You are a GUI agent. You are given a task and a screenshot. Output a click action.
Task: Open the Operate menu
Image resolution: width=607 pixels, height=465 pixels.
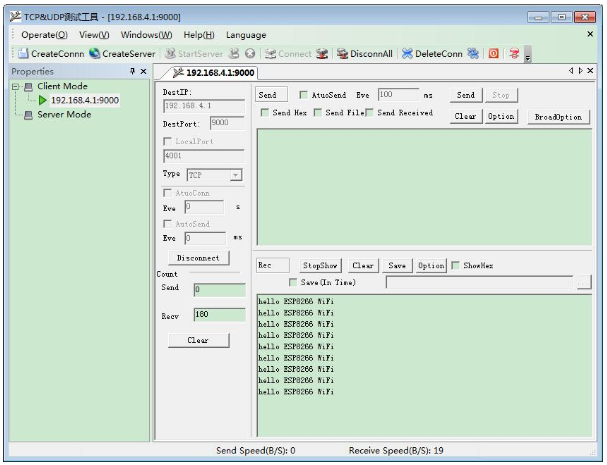coord(45,35)
